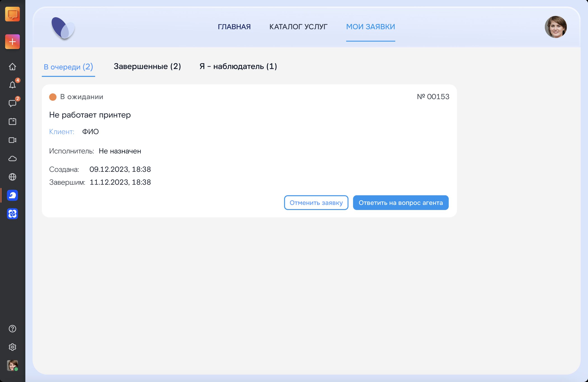The width and height of the screenshot is (588, 382).
Task: Click the Отменить заявку button
Action: click(316, 203)
